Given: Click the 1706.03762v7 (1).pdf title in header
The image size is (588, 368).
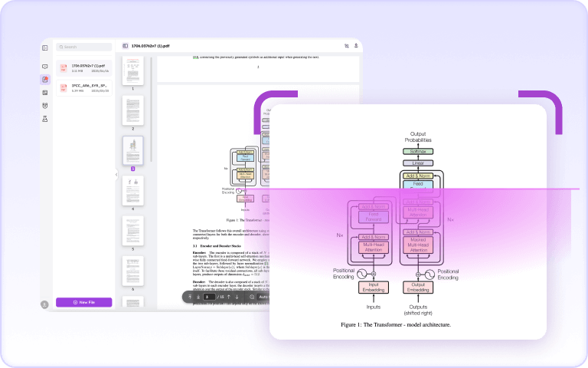Looking at the screenshot, I should (150, 46).
